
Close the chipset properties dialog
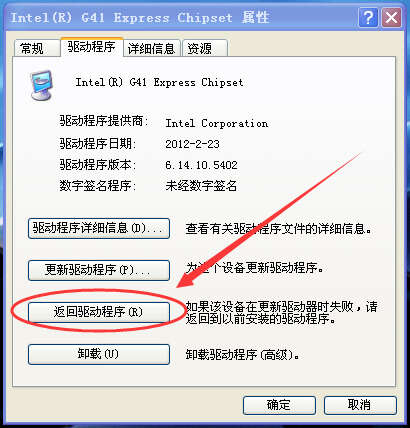(391, 18)
